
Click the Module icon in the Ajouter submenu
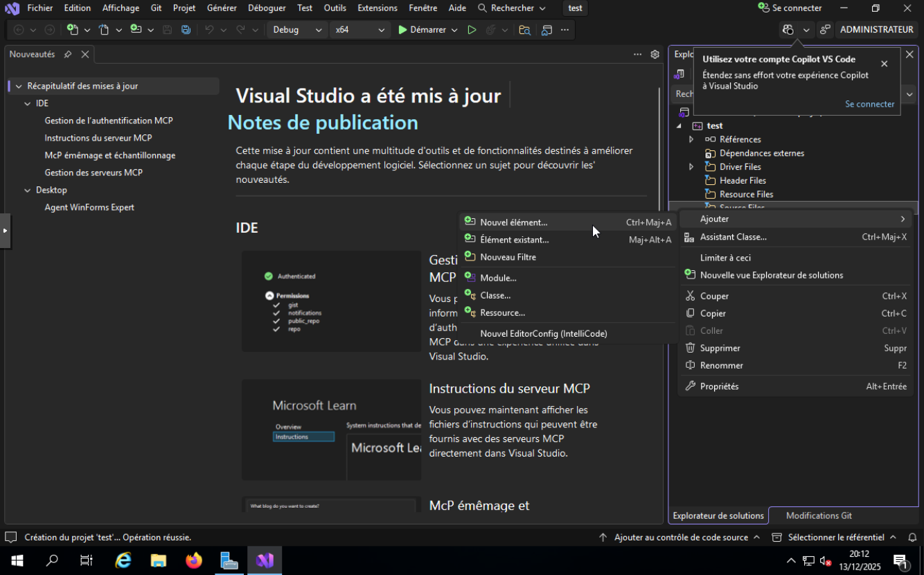(470, 277)
